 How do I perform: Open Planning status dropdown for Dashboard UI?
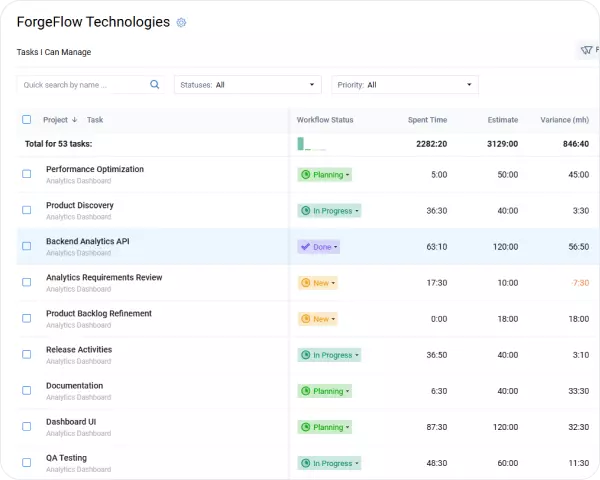point(324,427)
